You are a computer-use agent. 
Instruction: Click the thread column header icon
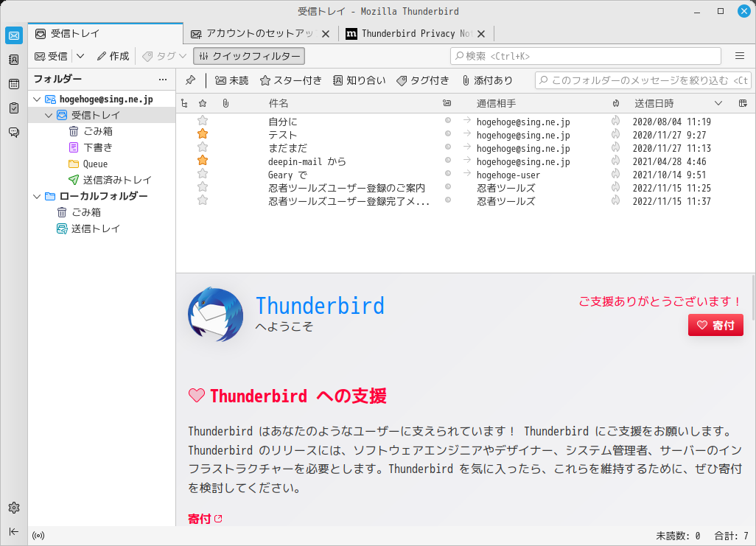(184, 103)
